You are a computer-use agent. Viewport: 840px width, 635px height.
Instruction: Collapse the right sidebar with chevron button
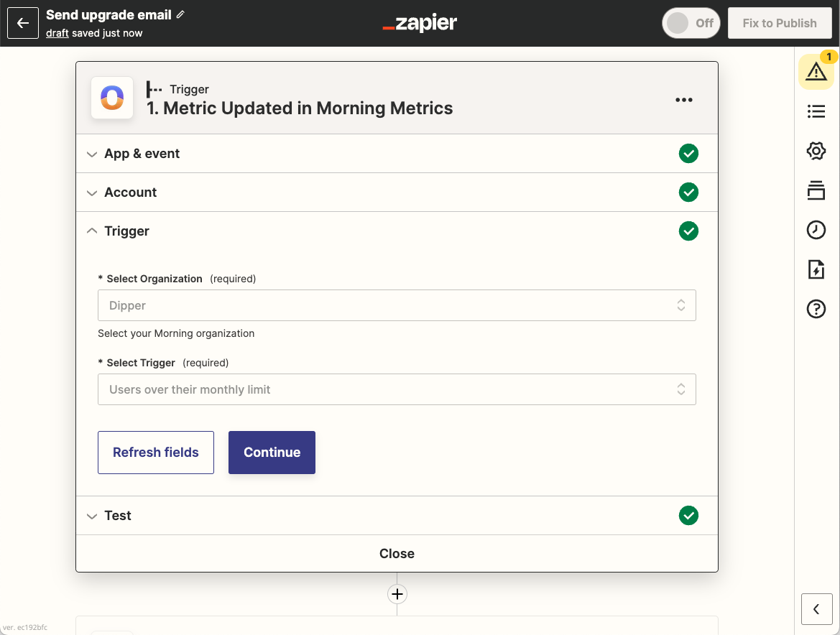(816, 608)
